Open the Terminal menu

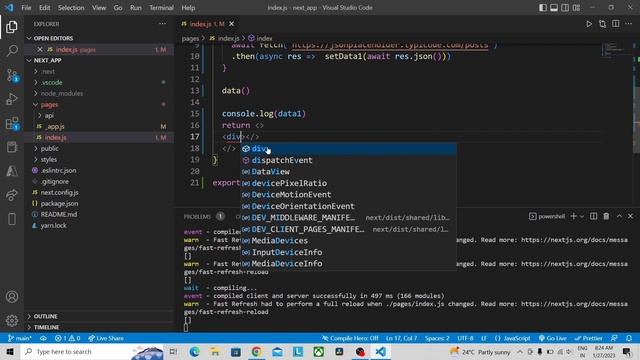[x=161, y=8]
